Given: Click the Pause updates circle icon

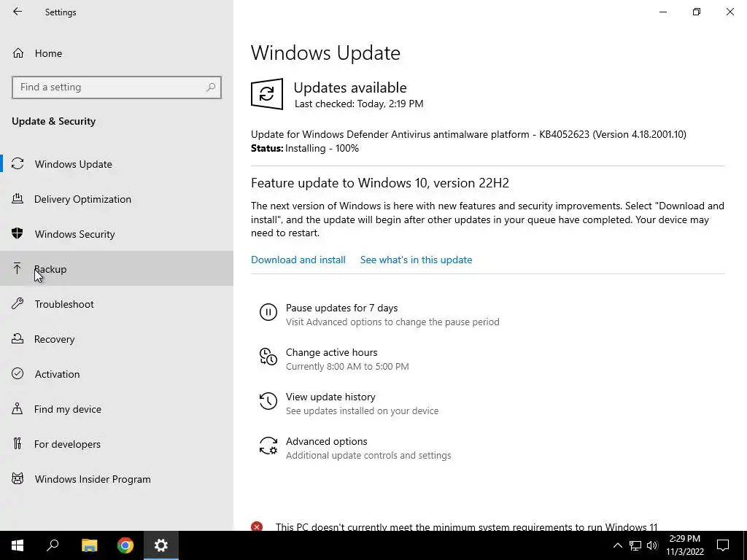Looking at the screenshot, I should point(268,312).
